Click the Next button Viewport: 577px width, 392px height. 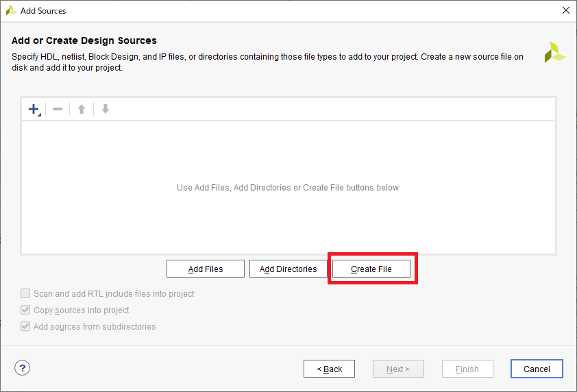tap(398, 369)
